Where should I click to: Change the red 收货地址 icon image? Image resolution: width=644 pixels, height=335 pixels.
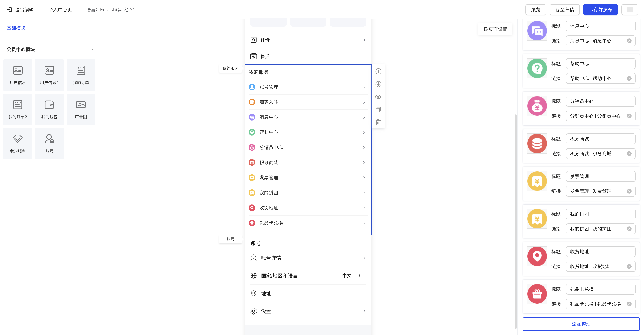(x=537, y=256)
